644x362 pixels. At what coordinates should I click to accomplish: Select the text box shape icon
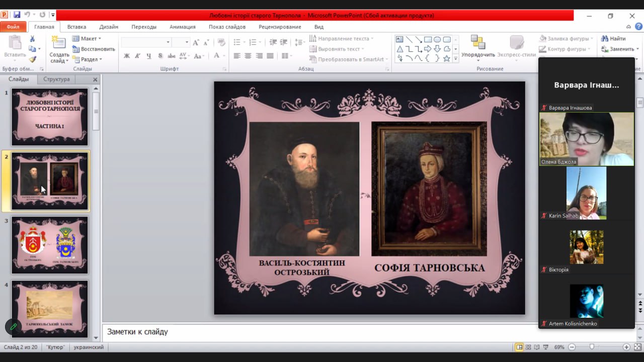coord(399,40)
